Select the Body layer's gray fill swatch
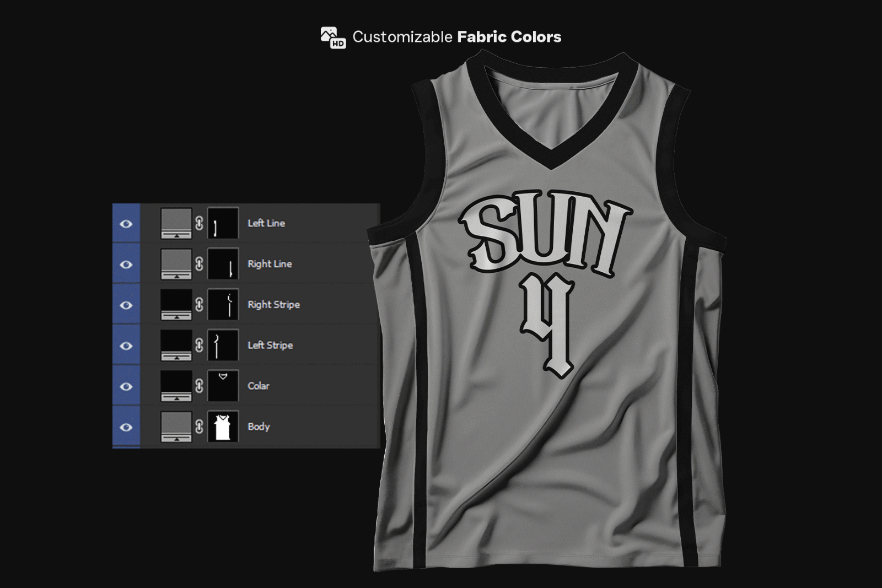This screenshot has height=588, width=882. click(175, 426)
